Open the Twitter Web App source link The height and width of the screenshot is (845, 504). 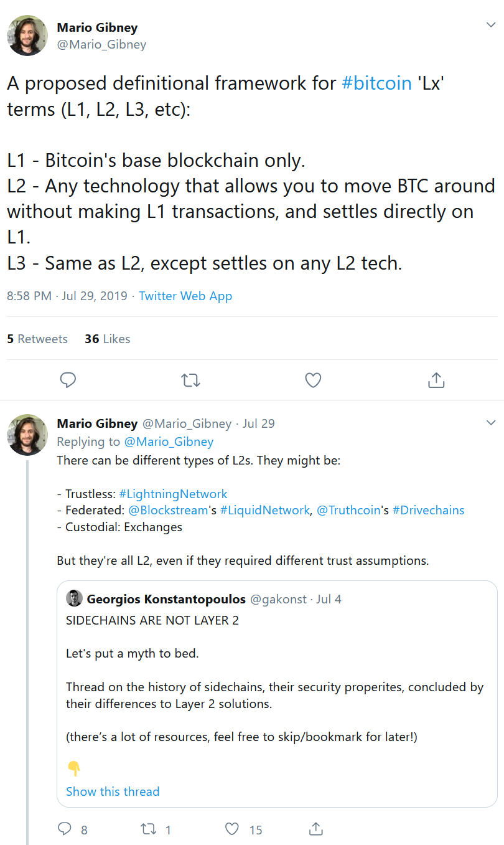[185, 296]
